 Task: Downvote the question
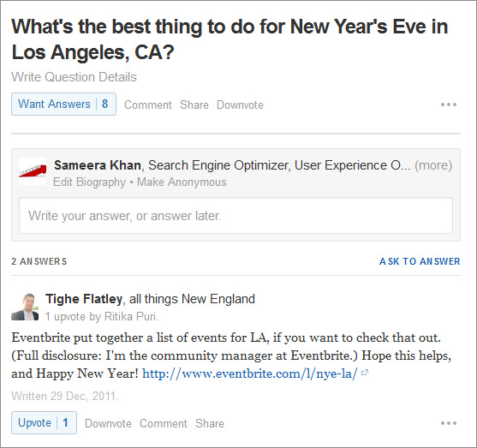(240, 105)
